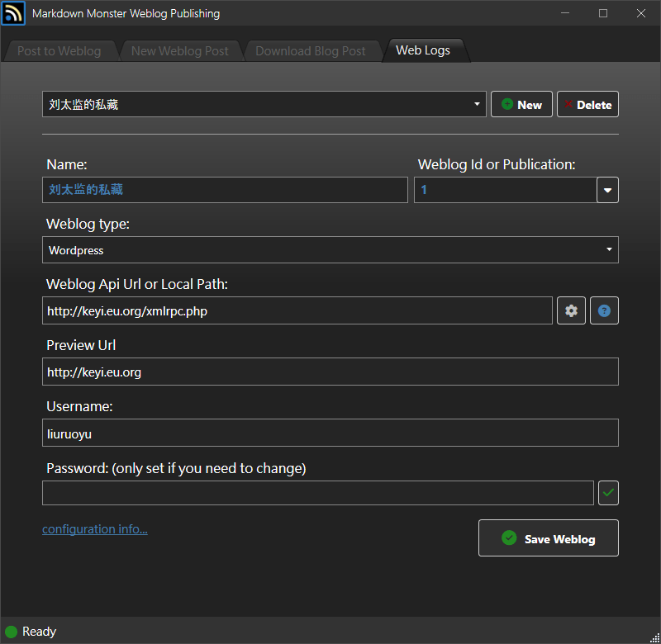
Task: Click the green password checkmark button
Action: pos(608,492)
